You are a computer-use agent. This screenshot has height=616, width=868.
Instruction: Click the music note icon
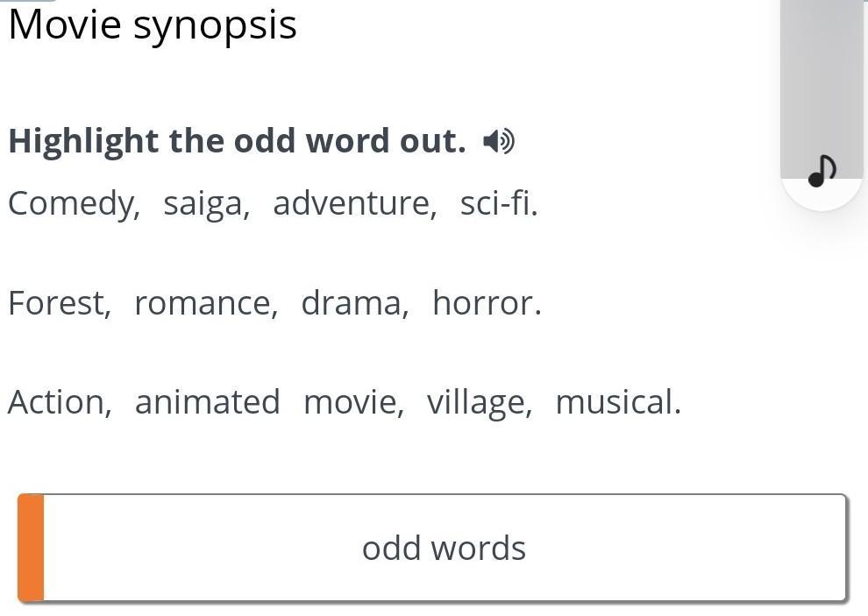[822, 171]
